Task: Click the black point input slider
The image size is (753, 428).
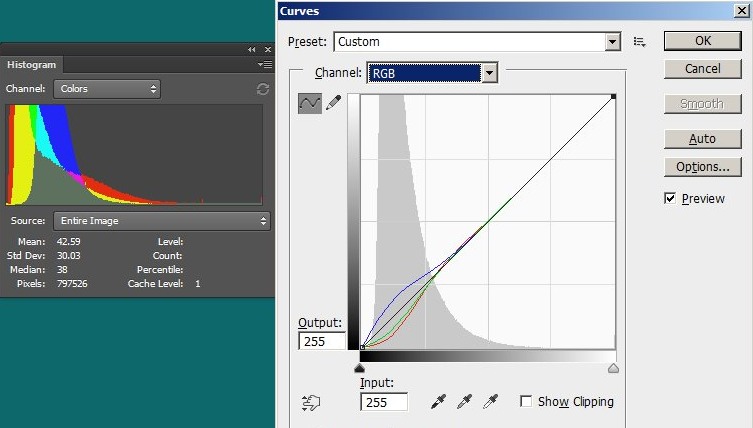Action: tap(360, 368)
